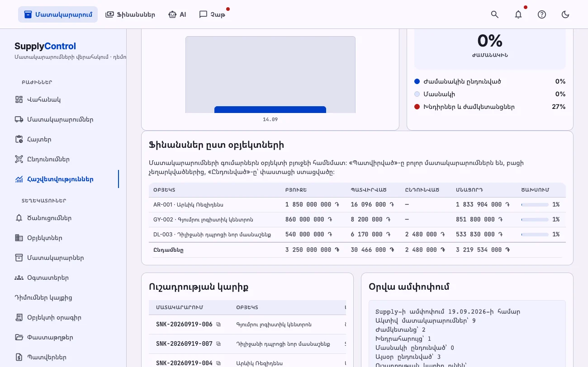The image size is (588, 367).
Task: Click the blue legend dot for Ժամանակին ընդունված
Action: tap(417, 81)
